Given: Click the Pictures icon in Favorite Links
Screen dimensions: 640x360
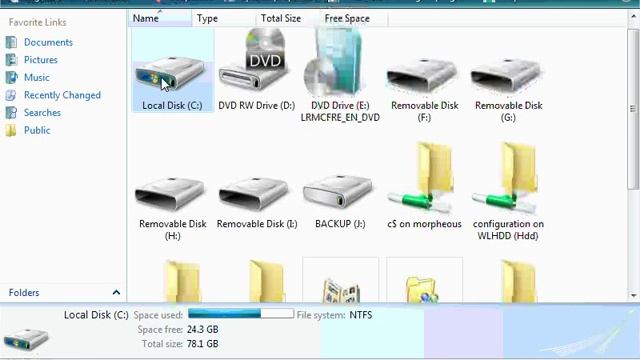Looking at the screenshot, I should coord(11,60).
